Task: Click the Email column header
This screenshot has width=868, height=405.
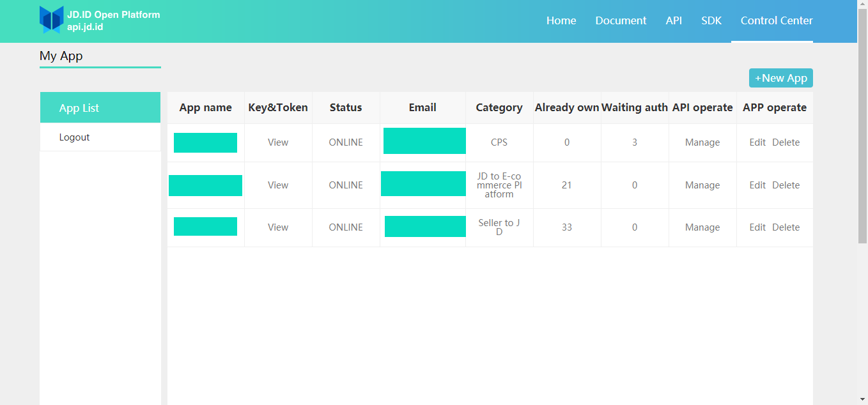Action: (x=422, y=107)
